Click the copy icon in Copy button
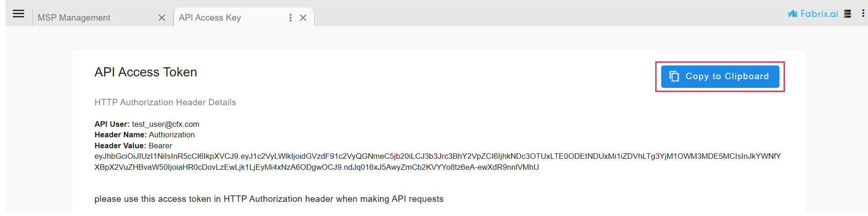The width and height of the screenshot is (868, 216). point(674,76)
